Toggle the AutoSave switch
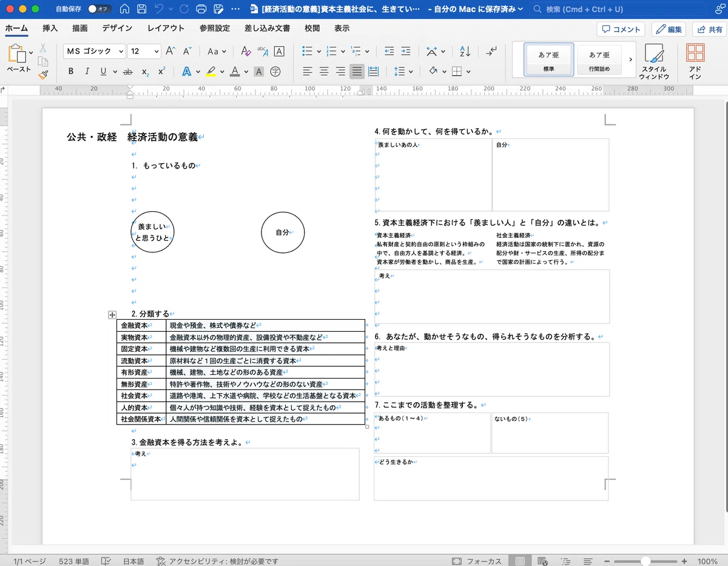 click(99, 9)
